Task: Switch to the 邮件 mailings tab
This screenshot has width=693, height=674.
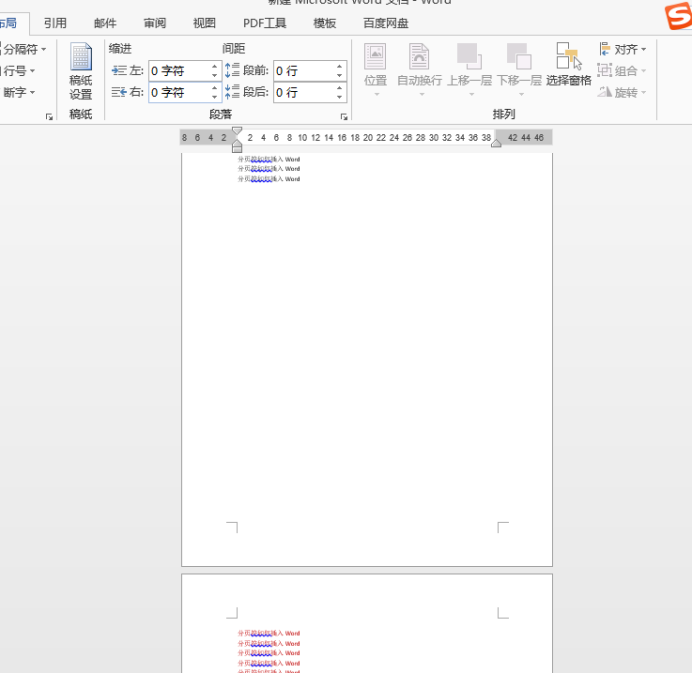Action: 105,23
